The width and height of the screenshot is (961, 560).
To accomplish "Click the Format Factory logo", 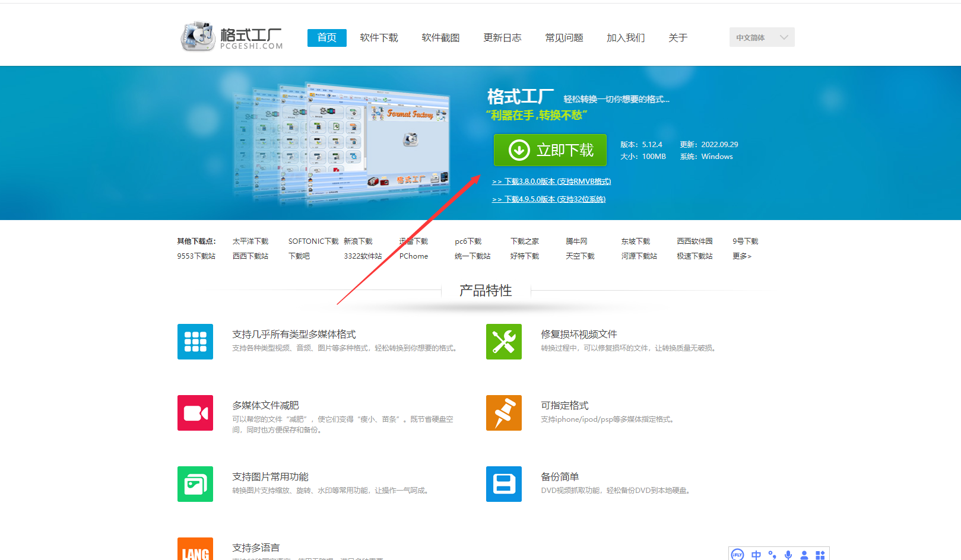I will pyautogui.click(x=231, y=36).
